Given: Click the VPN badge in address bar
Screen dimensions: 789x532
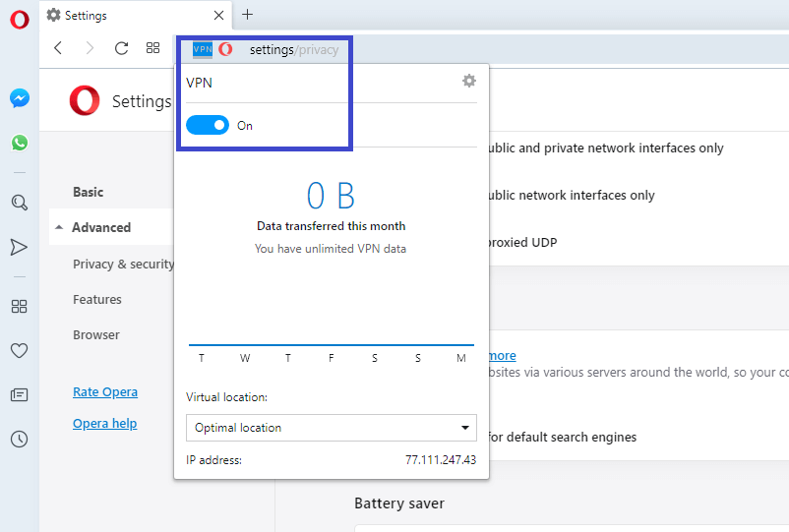Looking at the screenshot, I should tap(203, 49).
